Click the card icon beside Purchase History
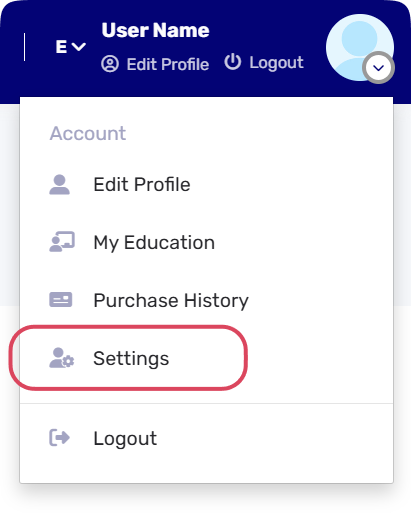411x513 pixels. [61, 300]
